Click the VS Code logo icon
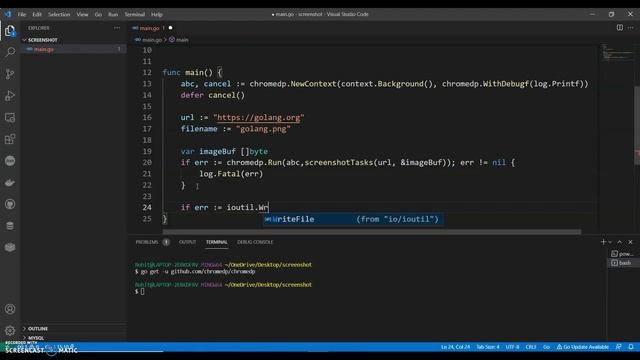This screenshot has height=360, width=640. tap(8, 14)
